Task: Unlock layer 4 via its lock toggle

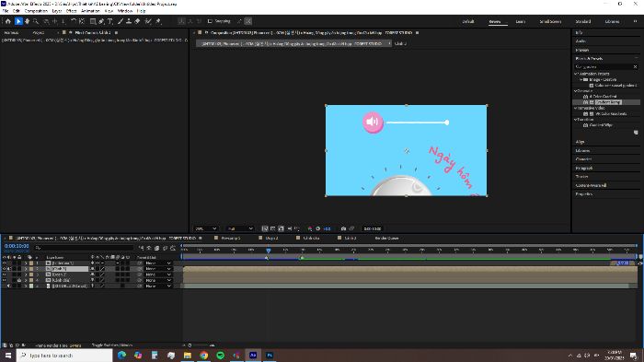Action: click(x=19, y=280)
